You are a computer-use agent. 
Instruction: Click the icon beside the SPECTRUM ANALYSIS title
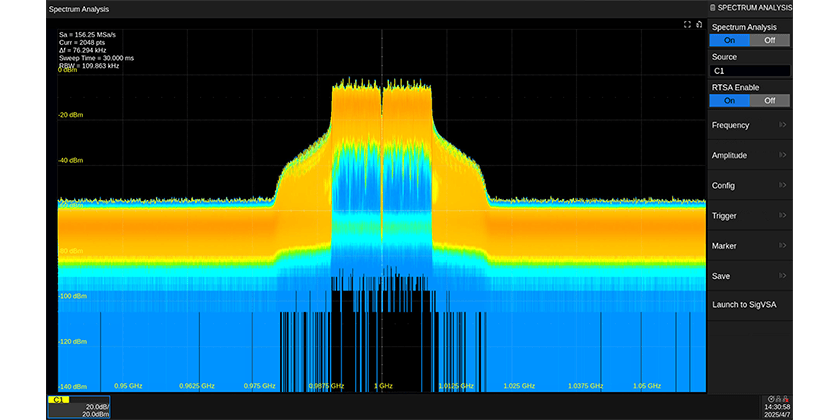(713, 7)
